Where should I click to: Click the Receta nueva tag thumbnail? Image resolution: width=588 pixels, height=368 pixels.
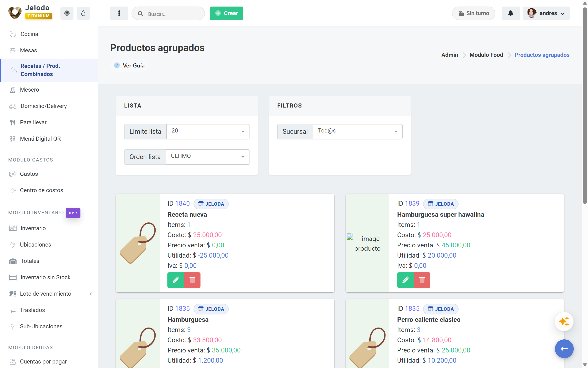click(x=138, y=243)
